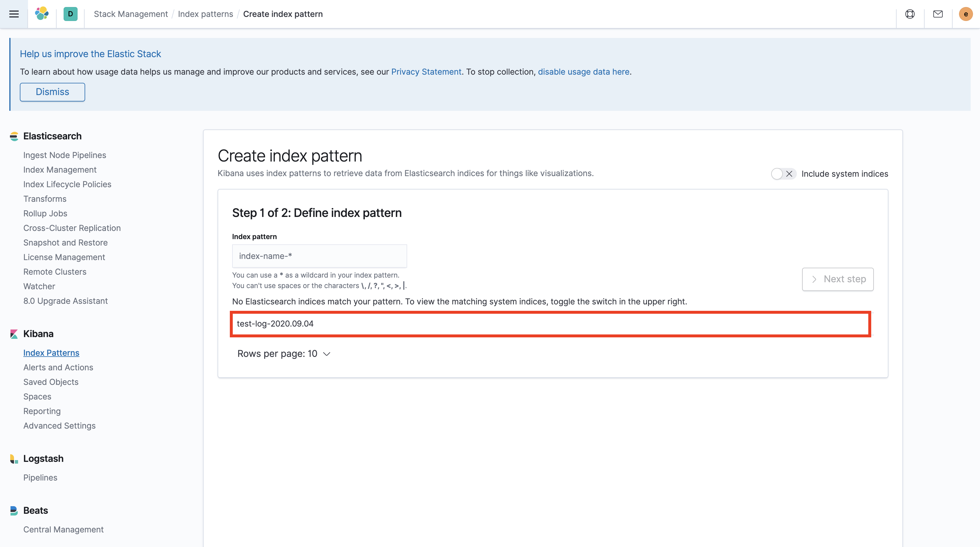Open the newsfeed mail icon
This screenshot has height=547, width=980.
coord(938,14)
